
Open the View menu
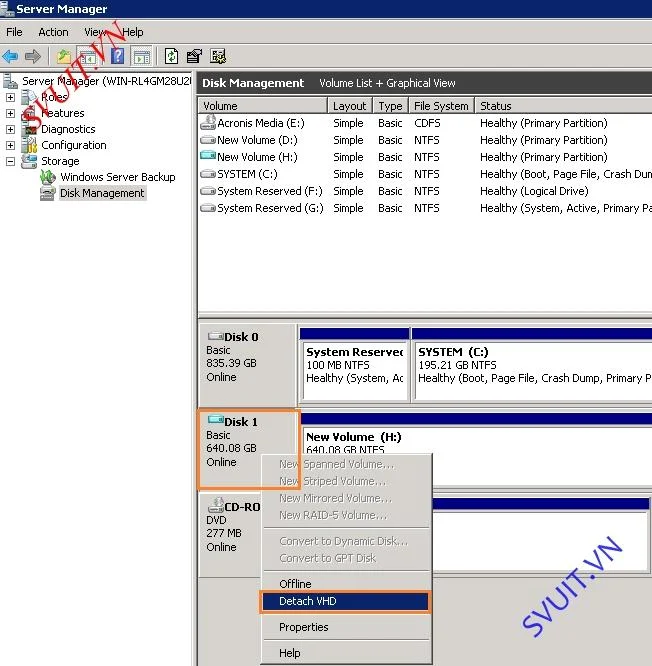click(94, 32)
